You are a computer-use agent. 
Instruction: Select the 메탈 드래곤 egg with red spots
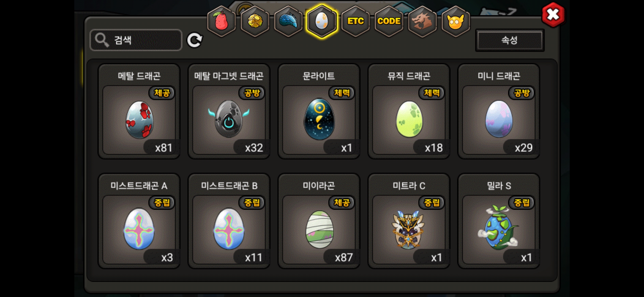(139, 111)
